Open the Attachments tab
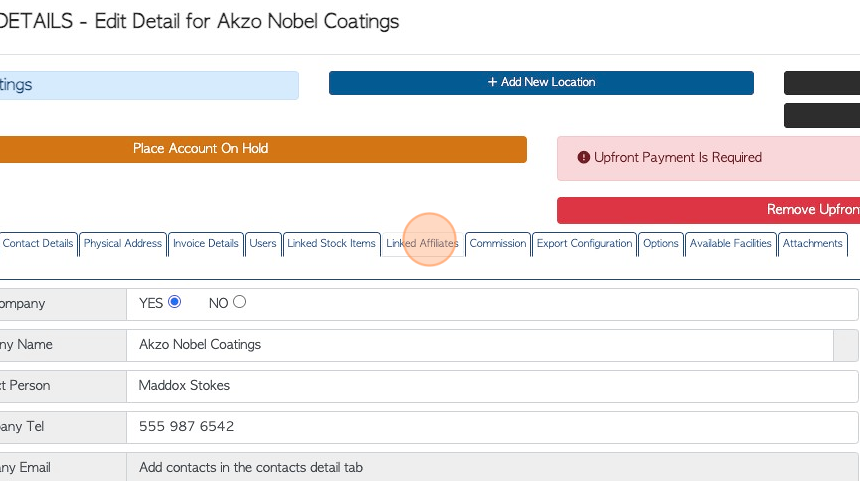This screenshot has width=860, height=481. 812,244
